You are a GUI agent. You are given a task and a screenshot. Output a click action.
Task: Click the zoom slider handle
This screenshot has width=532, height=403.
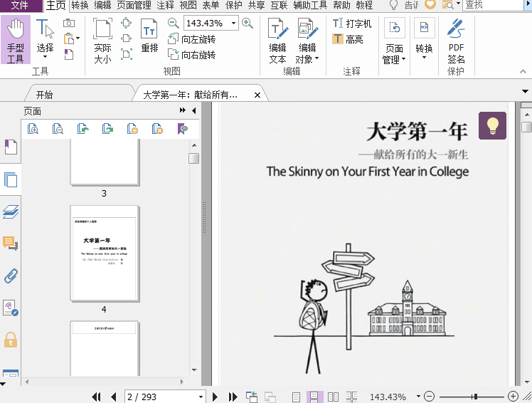(476, 396)
